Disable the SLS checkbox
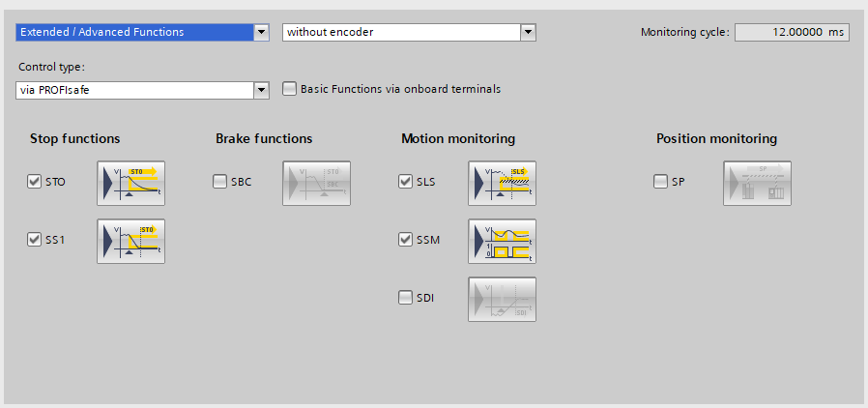 point(406,182)
